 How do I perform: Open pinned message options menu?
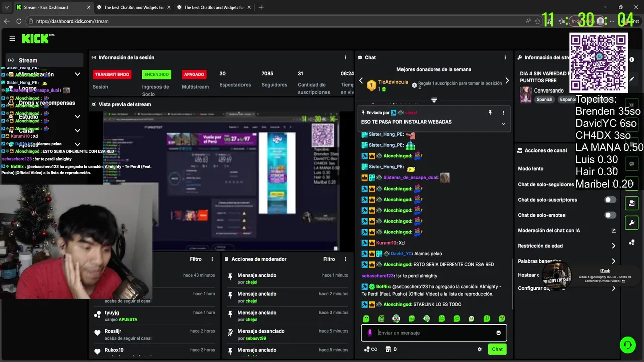click(x=503, y=113)
